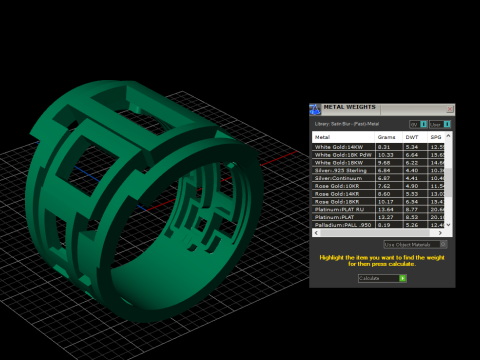Viewport: 480px width, 360px height.
Task: Click 7.62 grams value for Rose Gold 10KR
Action: 389,186
